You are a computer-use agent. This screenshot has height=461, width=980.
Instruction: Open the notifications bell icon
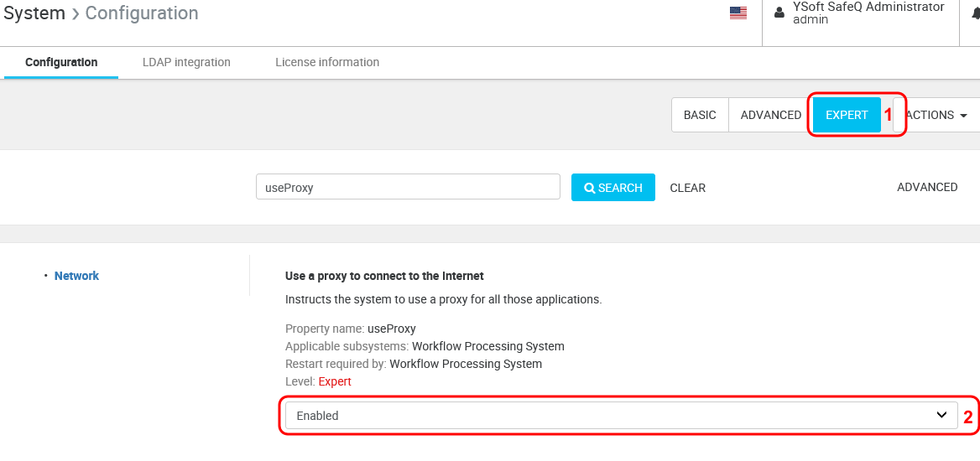976,13
